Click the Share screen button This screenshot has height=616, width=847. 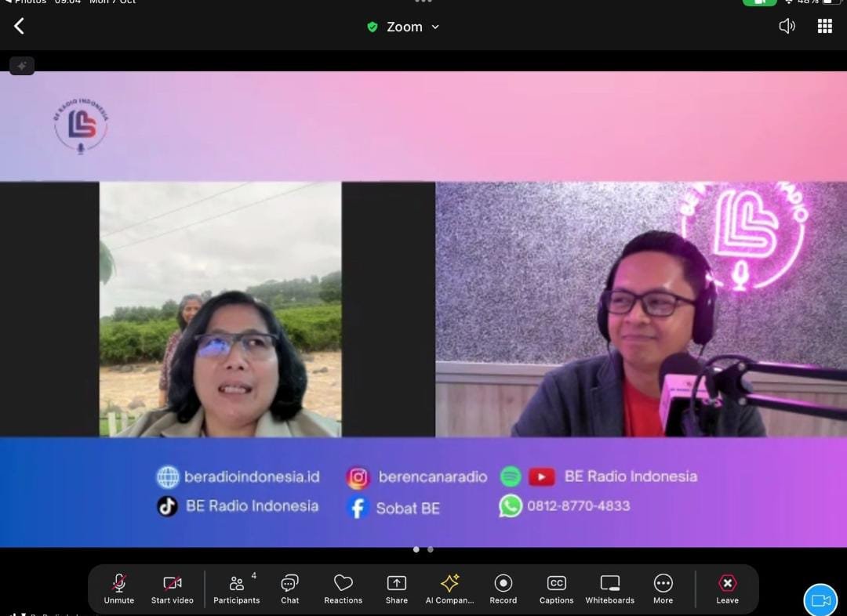click(397, 589)
